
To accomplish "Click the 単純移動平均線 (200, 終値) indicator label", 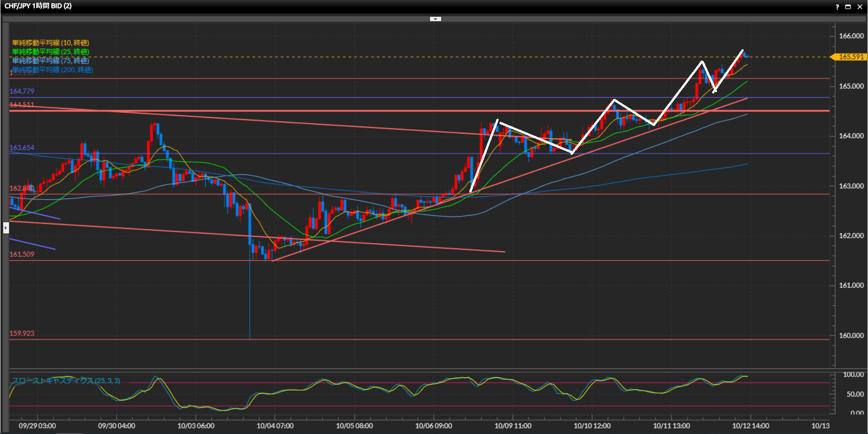I will coord(52,70).
